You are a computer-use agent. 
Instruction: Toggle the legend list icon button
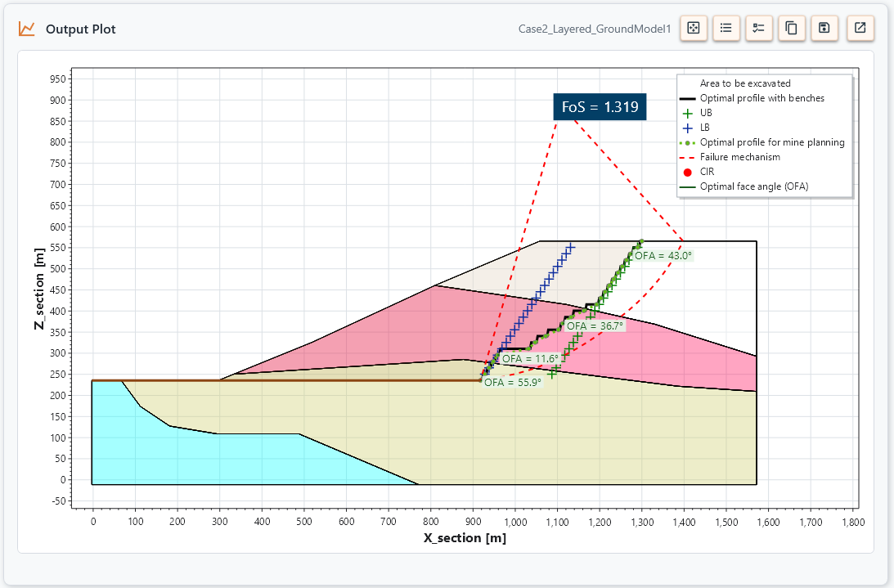click(726, 28)
